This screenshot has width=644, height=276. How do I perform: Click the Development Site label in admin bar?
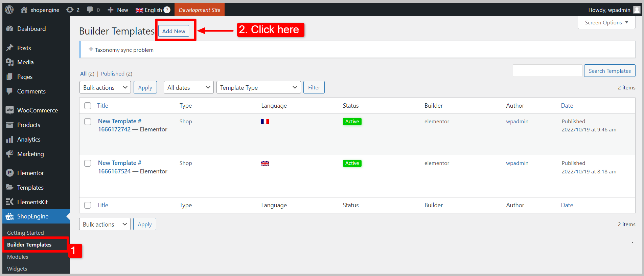coord(200,10)
